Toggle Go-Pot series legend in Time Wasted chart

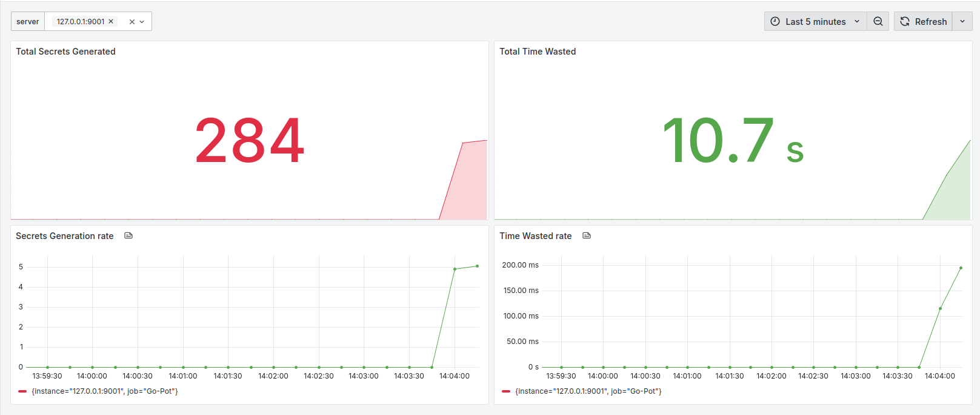(x=588, y=391)
